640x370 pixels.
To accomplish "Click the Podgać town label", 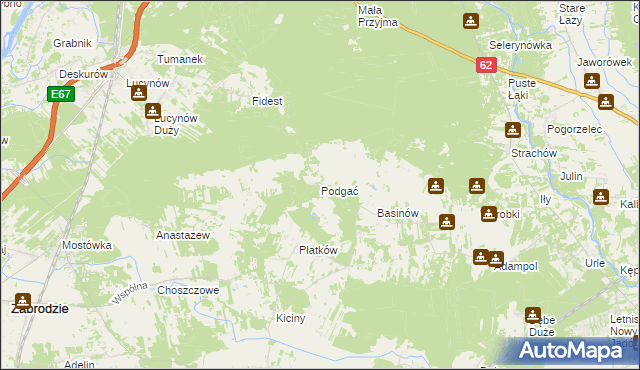I will tap(340, 191).
